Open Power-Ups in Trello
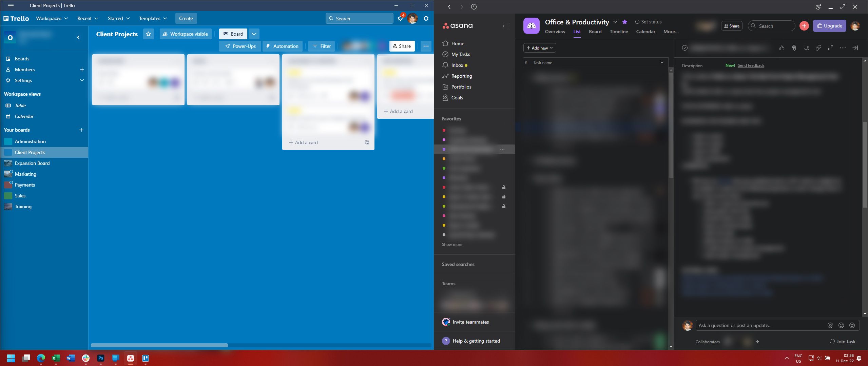Image resolution: width=868 pixels, height=366 pixels. [x=240, y=46]
